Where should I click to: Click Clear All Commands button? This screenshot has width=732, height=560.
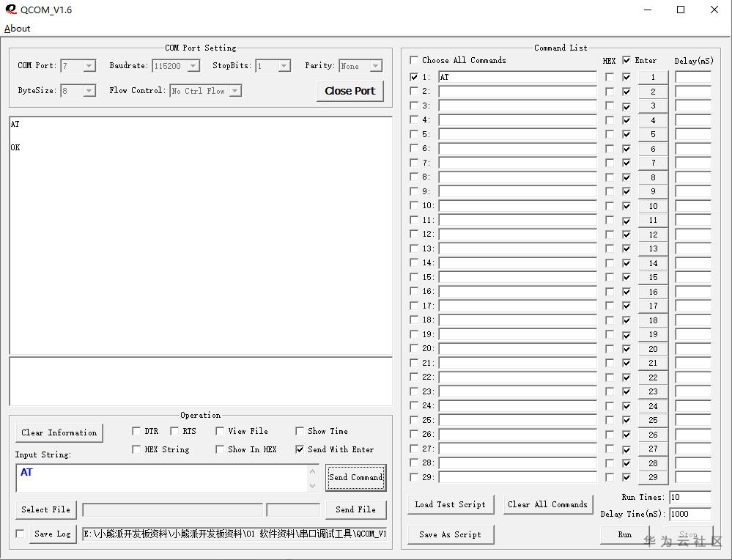pos(547,504)
